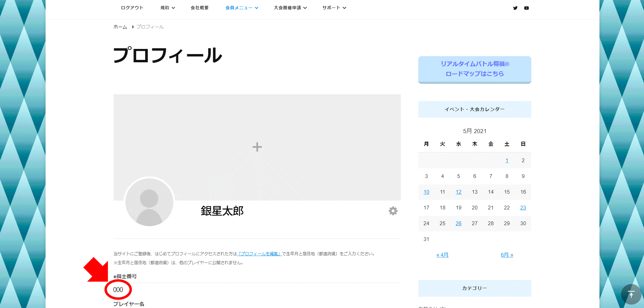Open the プロフィールを編集 link

coord(259,254)
